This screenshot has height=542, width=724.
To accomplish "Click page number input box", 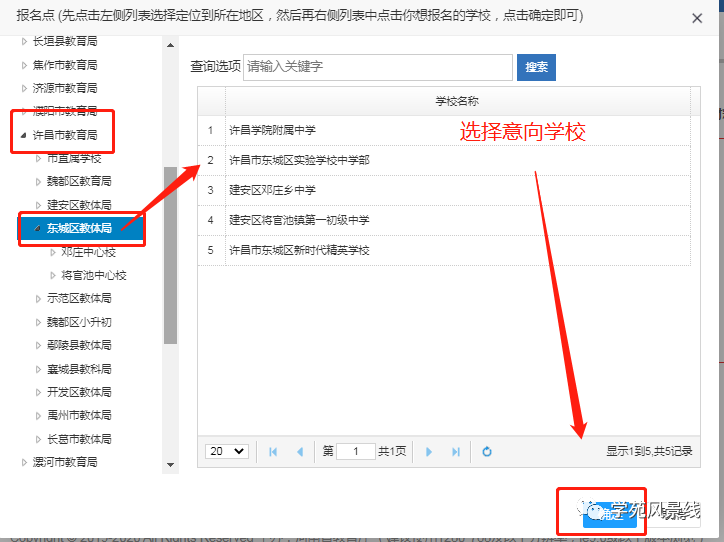I will click(x=355, y=452).
